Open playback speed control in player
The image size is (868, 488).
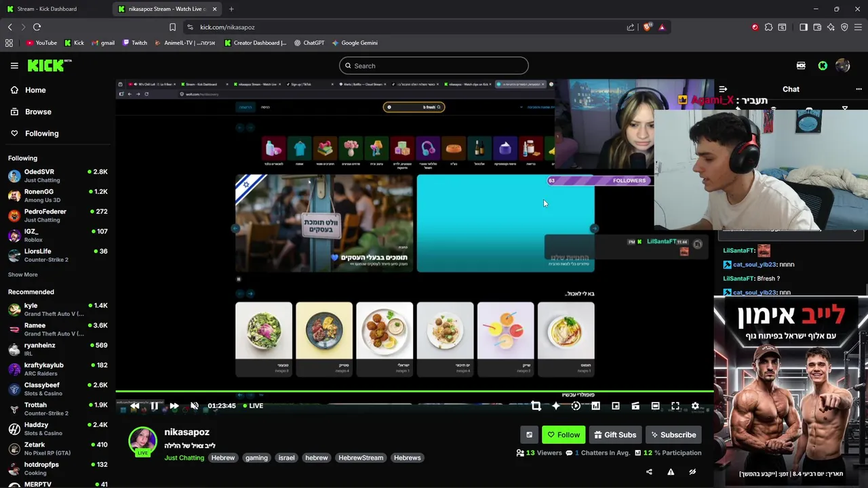click(576, 406)
